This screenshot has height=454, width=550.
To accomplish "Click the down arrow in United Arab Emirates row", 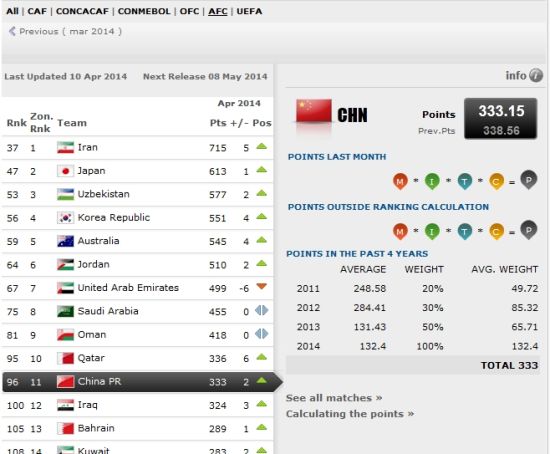I will pos(262,286).
